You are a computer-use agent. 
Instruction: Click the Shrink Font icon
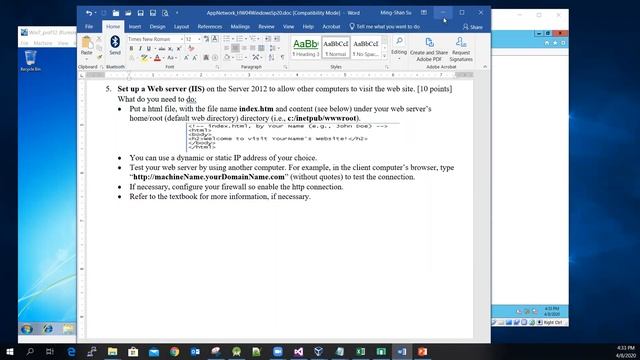click(195, 58)
